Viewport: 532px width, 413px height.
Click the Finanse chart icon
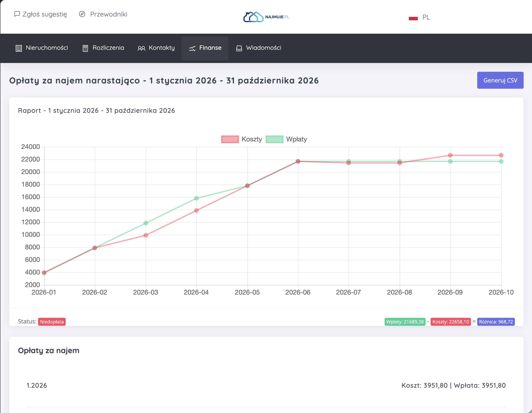pyautogui.click(x=192, y=49)
